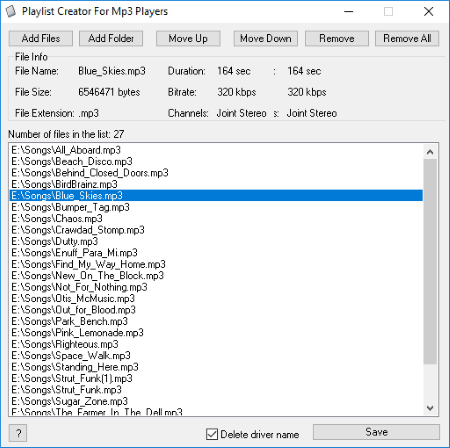The image size is (450, 448).
Task: Select E:\Songs\Find_My_Way_Home.mp3
Action: click(216, 264)
